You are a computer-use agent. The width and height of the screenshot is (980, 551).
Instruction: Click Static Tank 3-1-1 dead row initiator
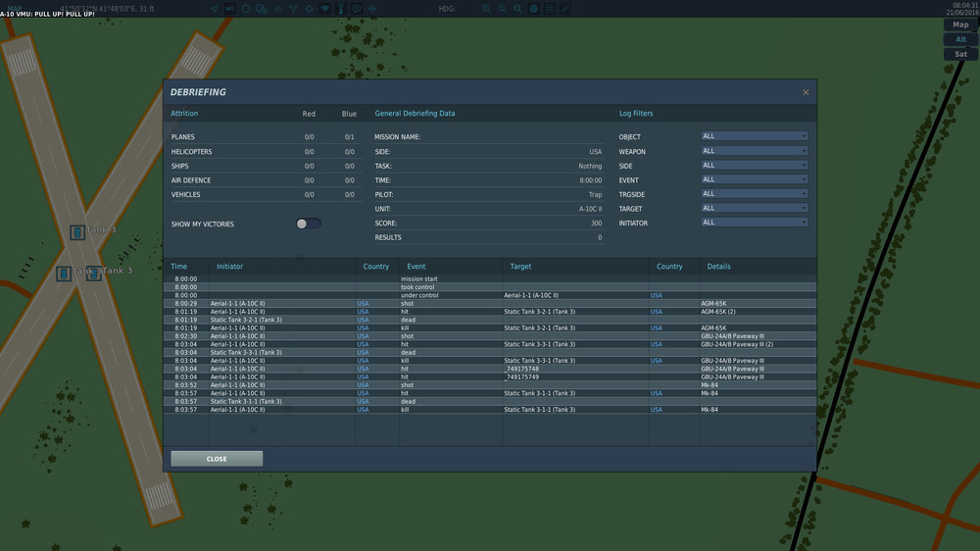pyautogui.click(x=246, y=402)
